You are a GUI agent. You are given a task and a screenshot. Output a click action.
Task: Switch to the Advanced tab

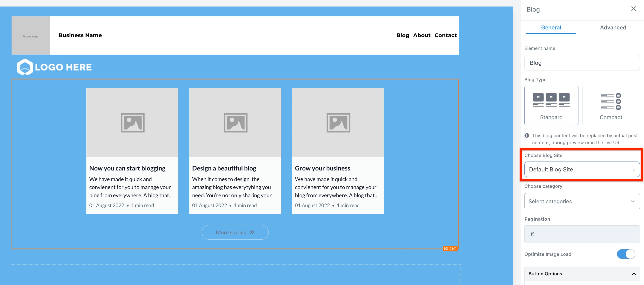613,27
